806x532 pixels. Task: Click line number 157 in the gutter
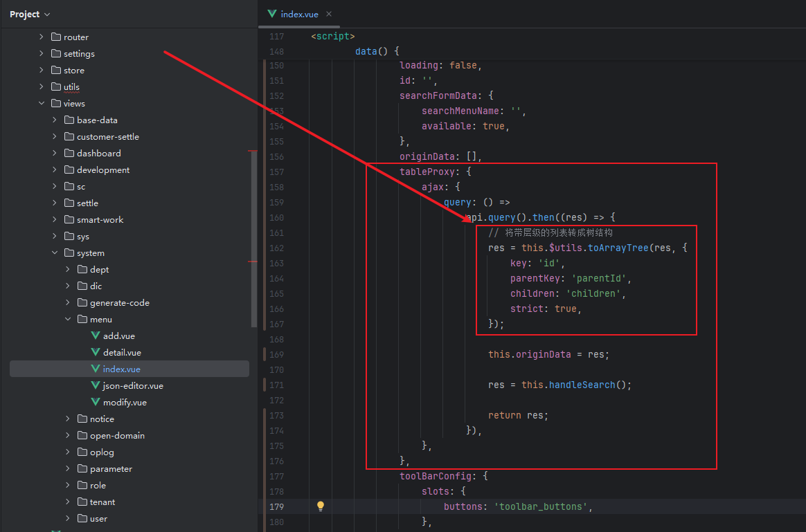click(276, 172)
